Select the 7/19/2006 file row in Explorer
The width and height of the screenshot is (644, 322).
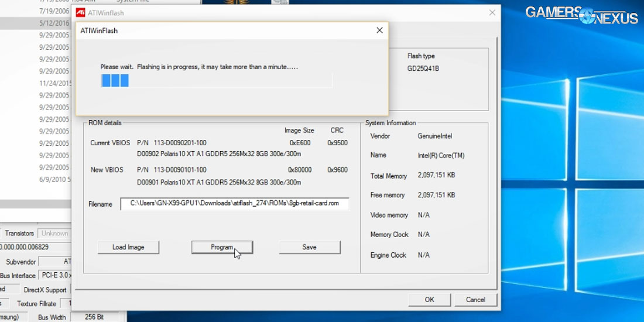(x=36, y=12)
